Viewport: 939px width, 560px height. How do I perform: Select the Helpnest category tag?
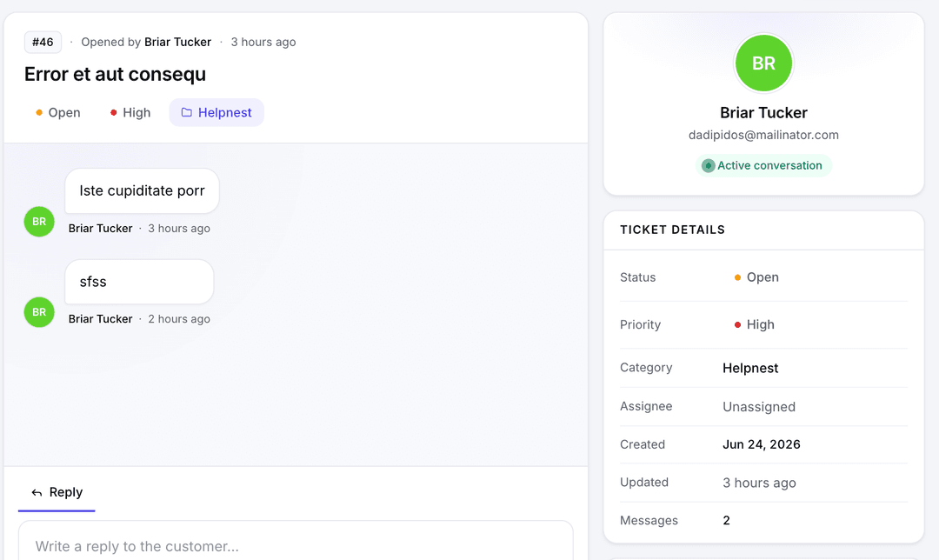216,112
